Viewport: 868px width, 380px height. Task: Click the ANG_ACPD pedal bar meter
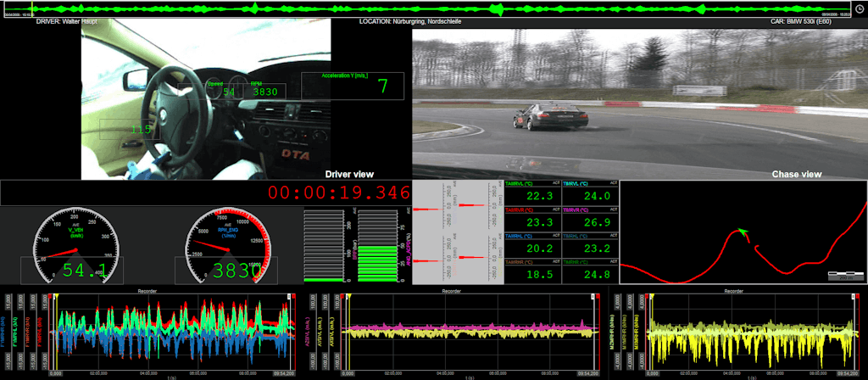pyautogui.click(x=384, y=245)
